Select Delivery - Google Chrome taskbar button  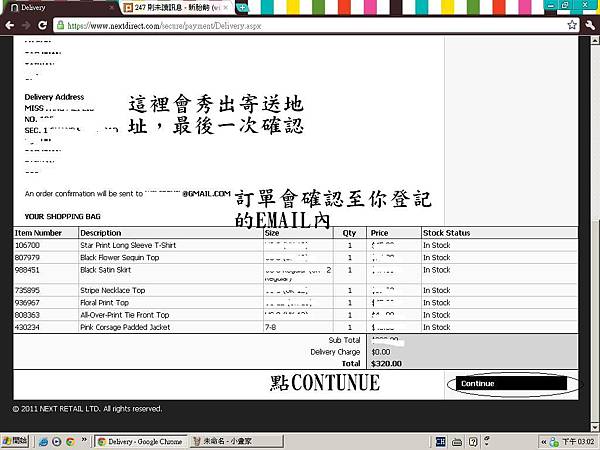[141, 442]
